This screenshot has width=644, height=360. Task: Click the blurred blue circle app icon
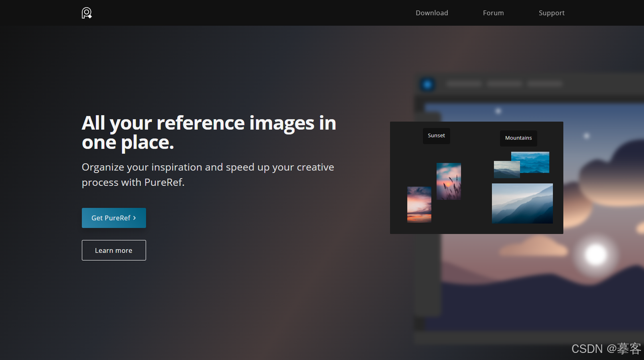click(427, 84)
